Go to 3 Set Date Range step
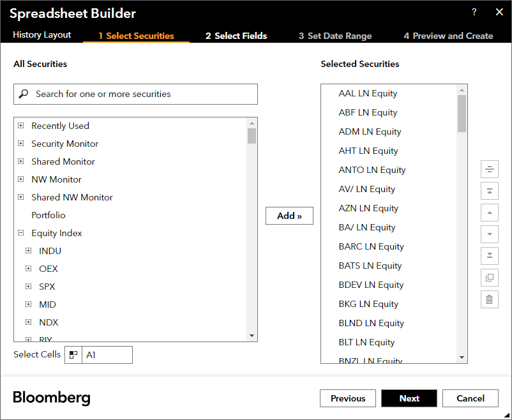 (x=335, y=36)
